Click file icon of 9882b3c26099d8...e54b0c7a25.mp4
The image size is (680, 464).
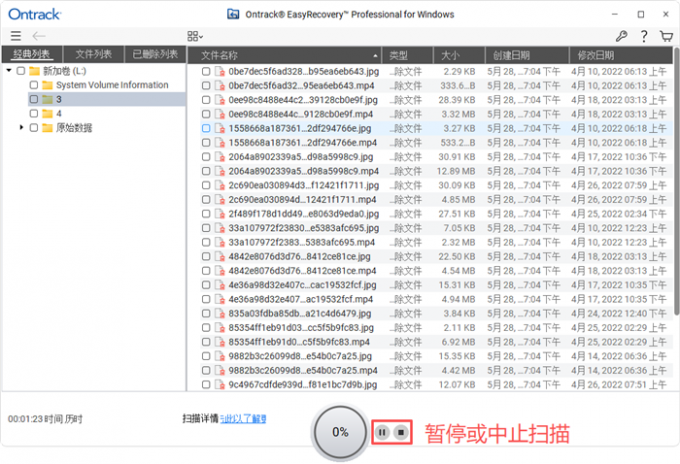point(220,371)
